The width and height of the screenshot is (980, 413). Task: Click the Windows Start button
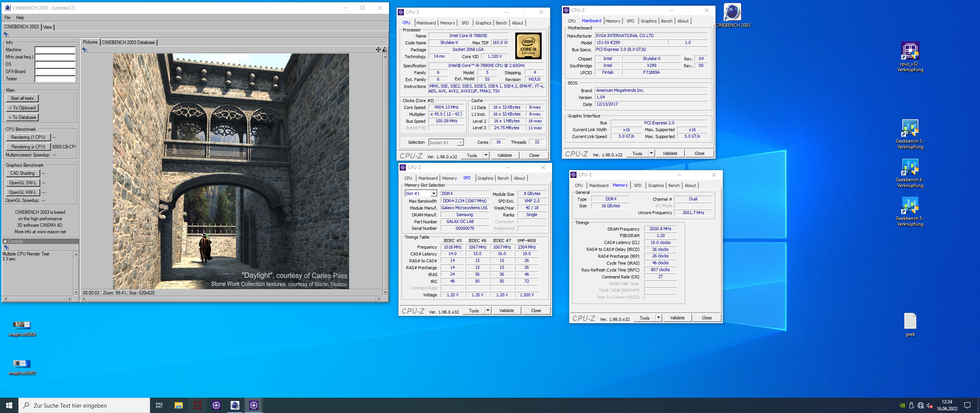(9, 405)
